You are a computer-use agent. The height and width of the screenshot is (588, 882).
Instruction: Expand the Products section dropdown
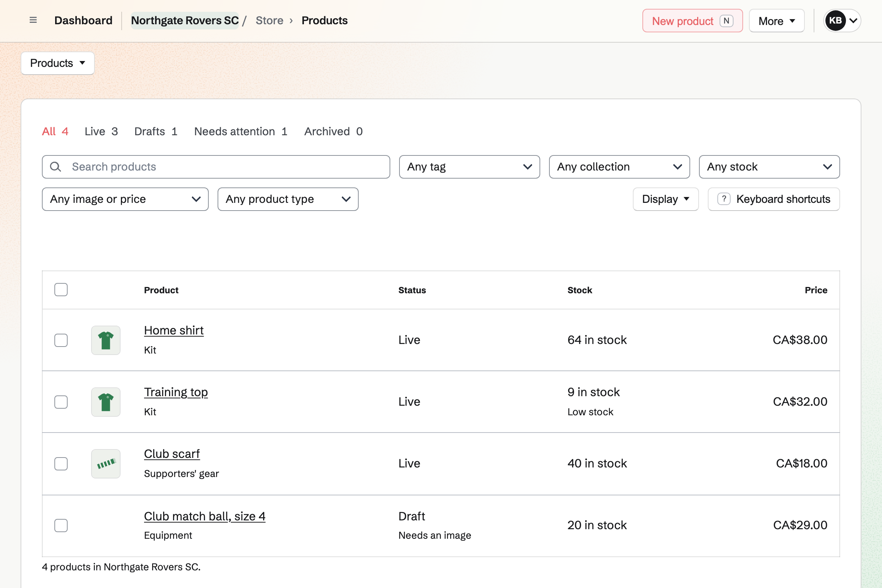pos(58,63)
